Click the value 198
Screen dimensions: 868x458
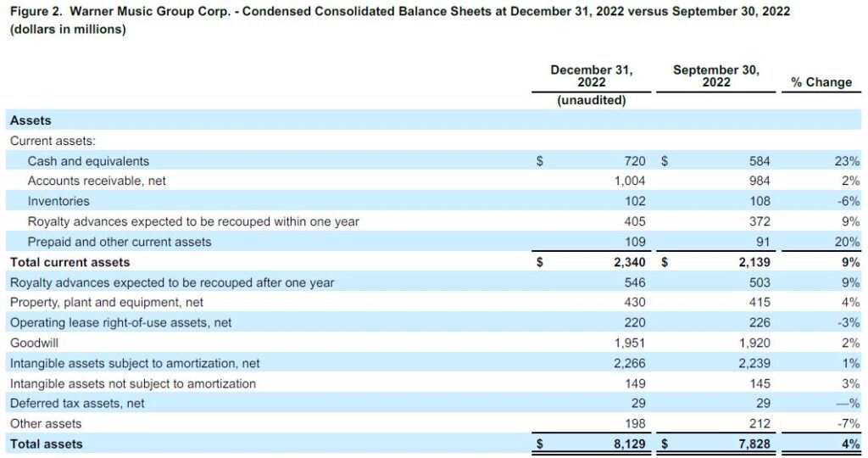point(634,424)
